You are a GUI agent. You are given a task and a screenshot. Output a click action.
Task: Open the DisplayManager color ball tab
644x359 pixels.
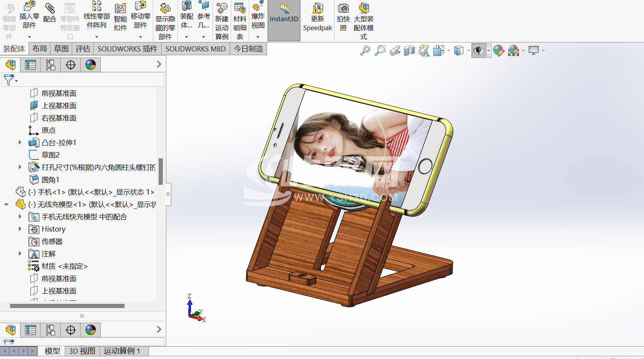[91, 65]
